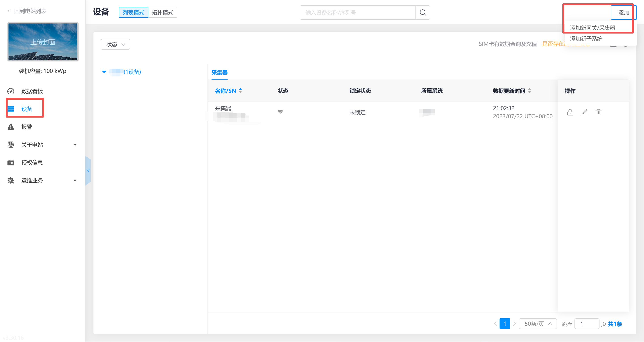The width and height of the screenshot is (644, 342).
Task: Click the edit pencil icon in the 采集器 row
Action: [x=584, y=112]
